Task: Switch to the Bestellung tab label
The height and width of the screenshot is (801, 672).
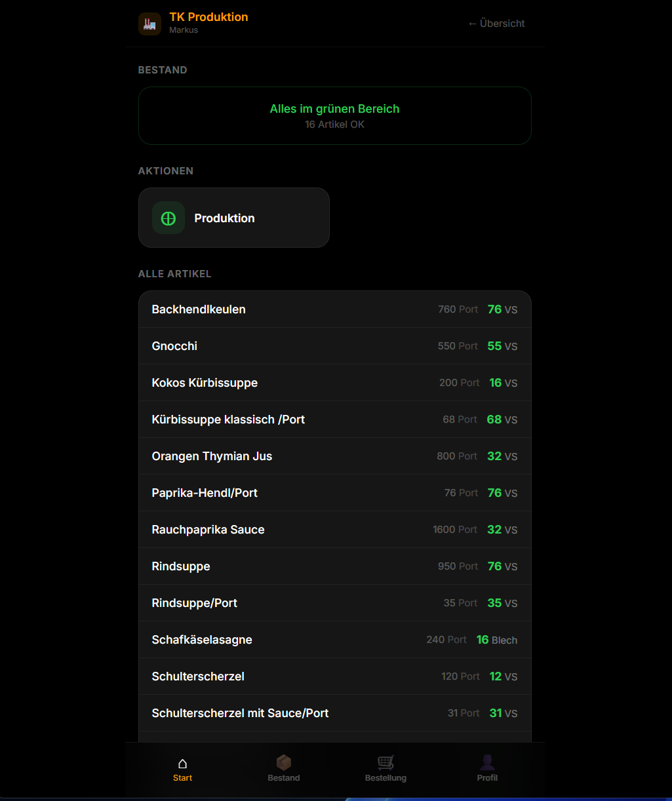Action: coord(385,778)
